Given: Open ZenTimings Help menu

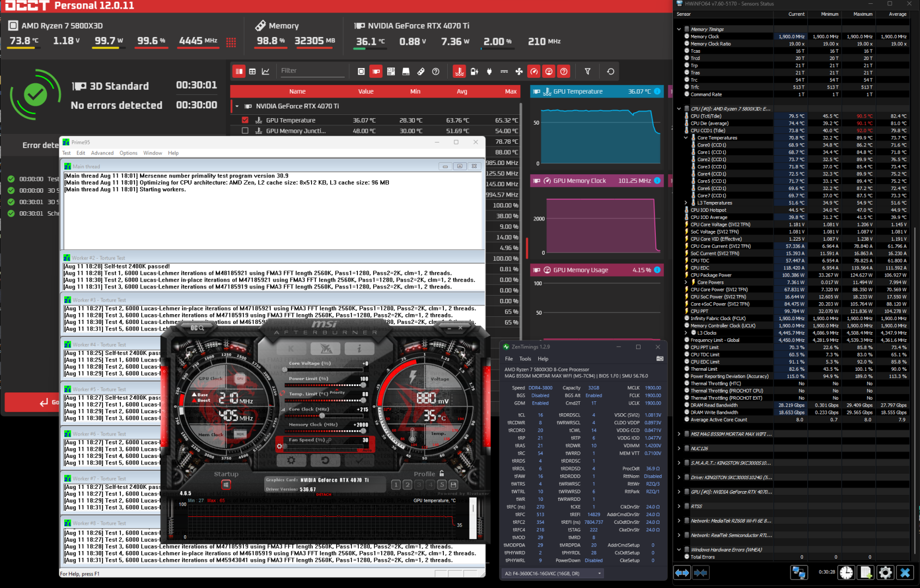Looking at the screenshot, I should coord(543,359).
